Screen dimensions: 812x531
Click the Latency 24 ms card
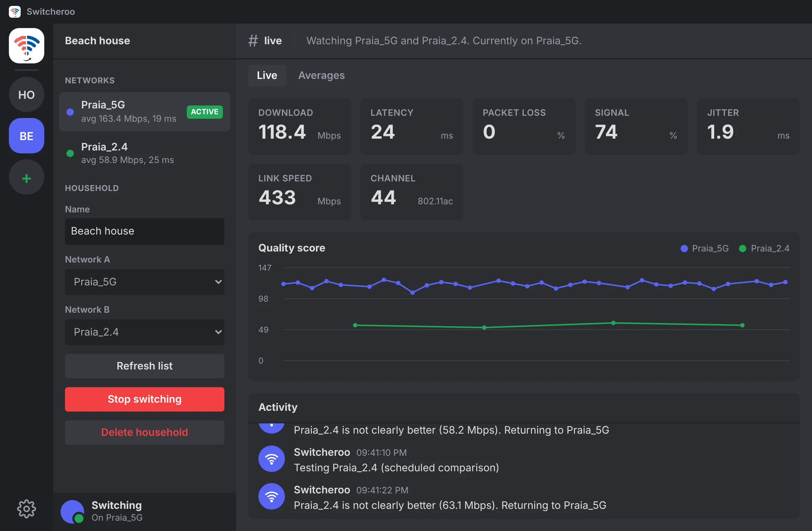click(412, 126)
